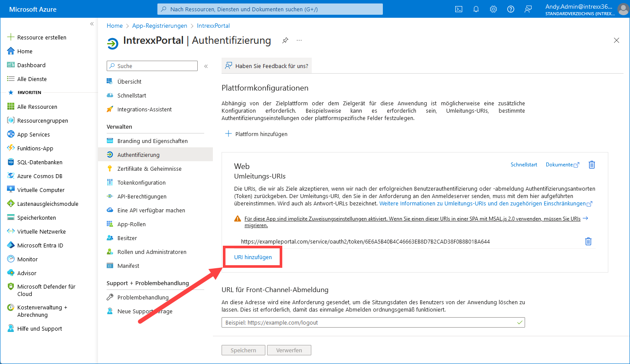The image size is (630, 364).
Task: Open Microsoft Defender für Cloud
Action: 41,290
